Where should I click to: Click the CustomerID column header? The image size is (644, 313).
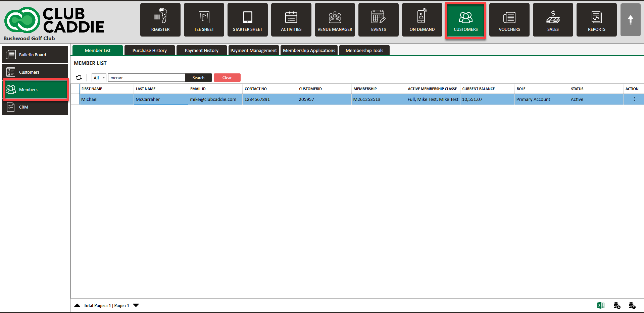pyautogui.click(x=324, y=89)
